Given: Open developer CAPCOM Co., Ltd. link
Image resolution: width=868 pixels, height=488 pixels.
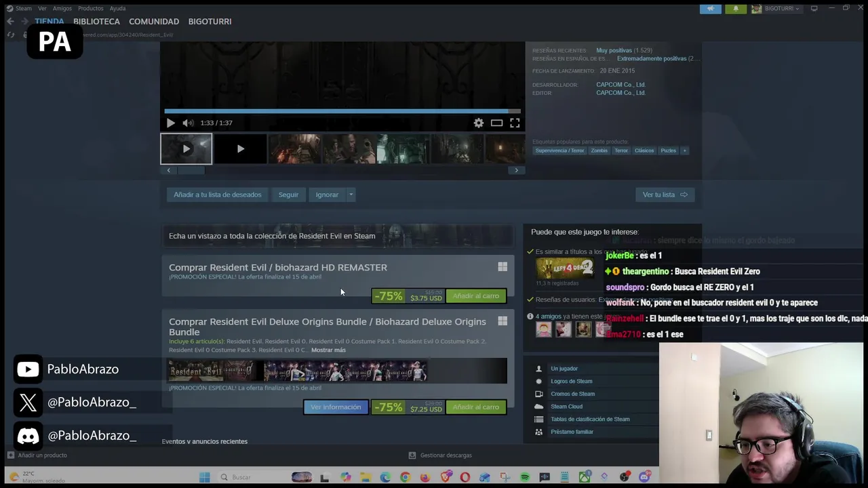Looking at the screenshot, I should tap(620, 85).
